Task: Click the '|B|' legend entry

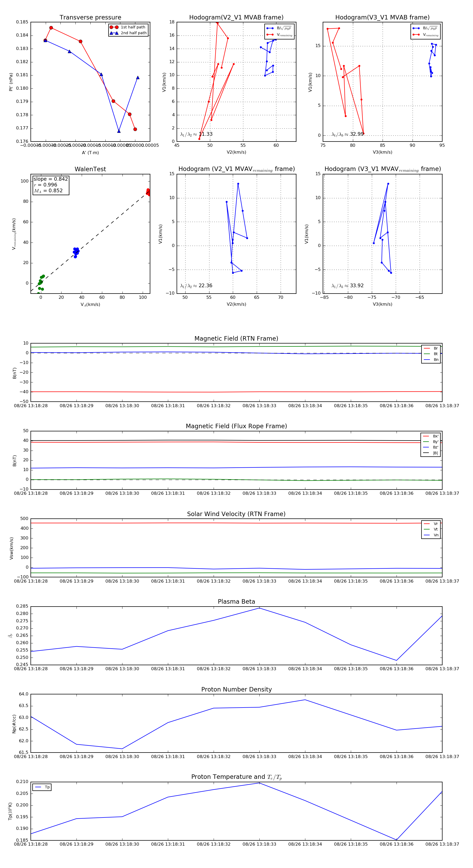Action: pos(431,453)
